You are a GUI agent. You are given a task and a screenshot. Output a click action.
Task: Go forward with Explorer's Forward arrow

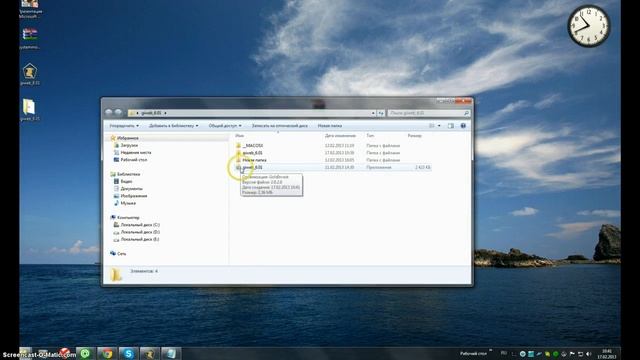tap(118, 112)
